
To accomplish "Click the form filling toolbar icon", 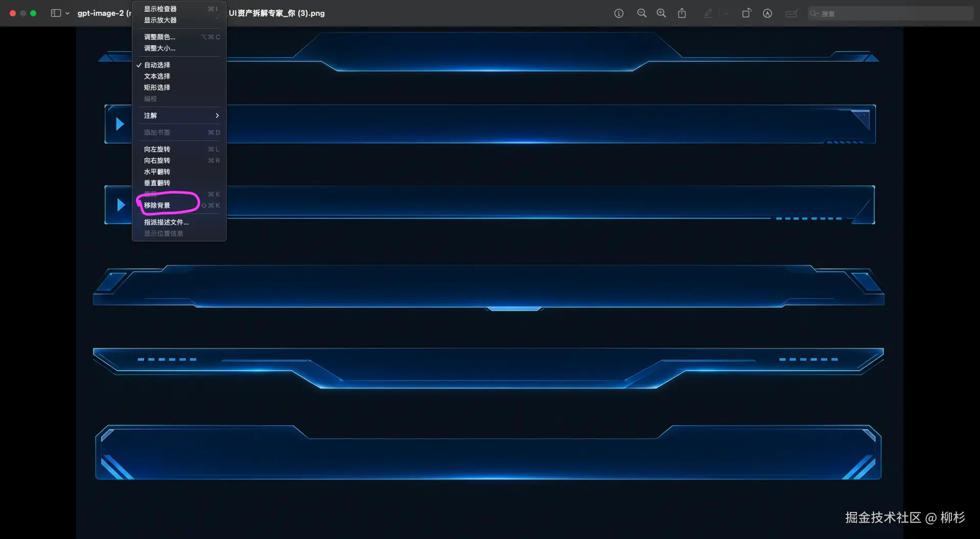I will pyautogui.click(x=791, y=13).
